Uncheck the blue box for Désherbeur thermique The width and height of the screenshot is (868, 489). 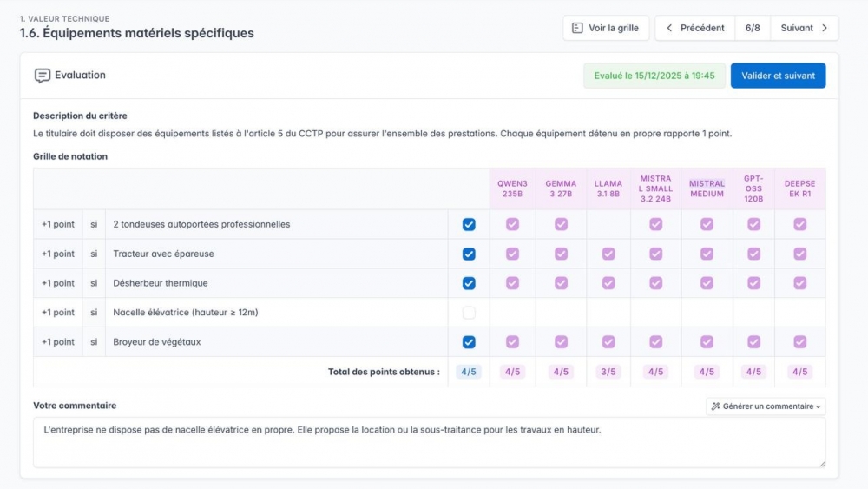click(x=469, y=283)
